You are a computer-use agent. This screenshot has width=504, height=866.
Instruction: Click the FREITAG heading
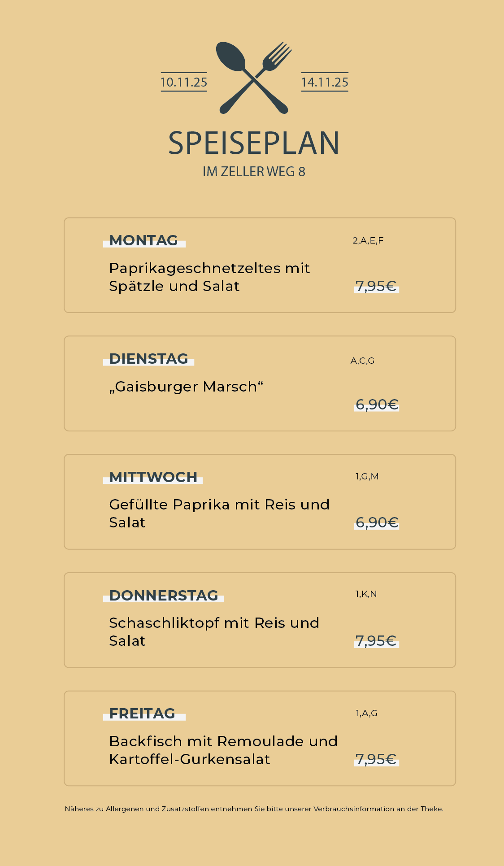pyautogui.click(x=142, y=714)
